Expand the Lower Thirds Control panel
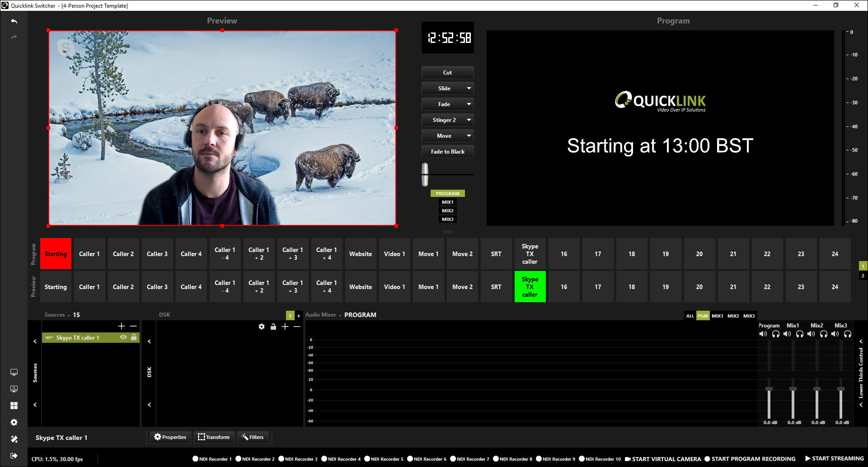 click(861, 341)
